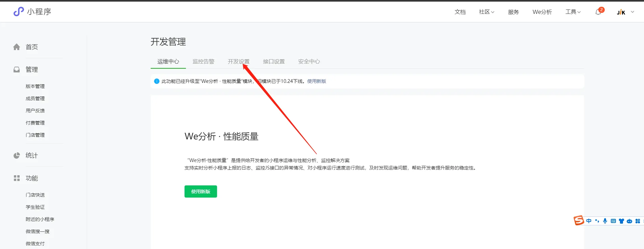Open 学生验证 in sidebar

point(35,207)
